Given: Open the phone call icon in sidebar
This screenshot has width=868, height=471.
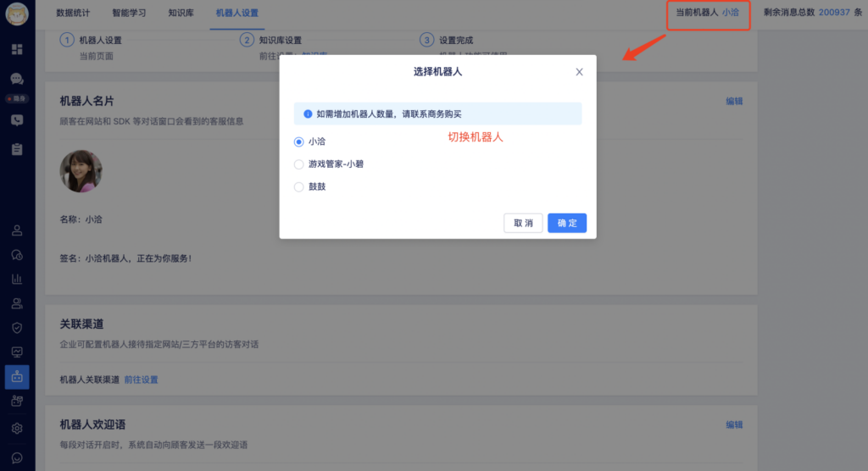Looking at the screenshot, I should [x=17, y=120].
